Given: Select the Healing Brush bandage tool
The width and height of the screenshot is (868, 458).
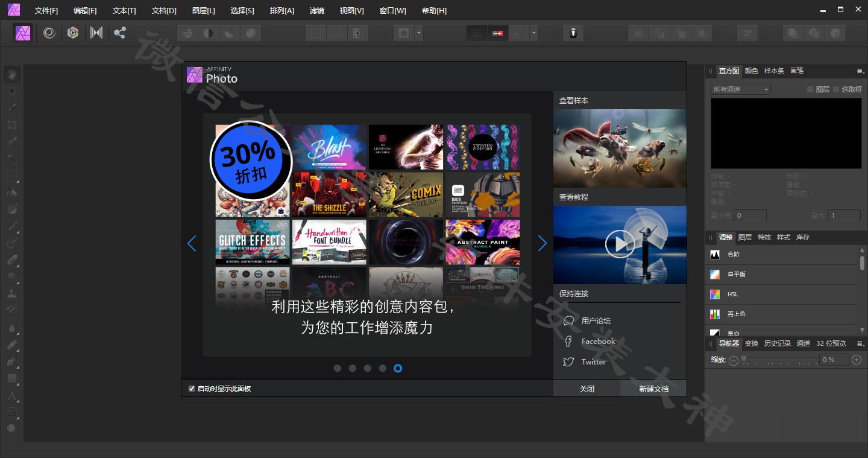Looking at the screenshot, I should [12, 345].
